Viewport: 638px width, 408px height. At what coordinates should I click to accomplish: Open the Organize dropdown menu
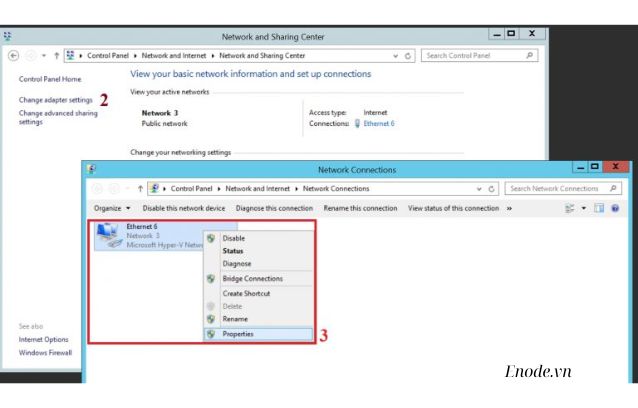(x=112, y=208)
